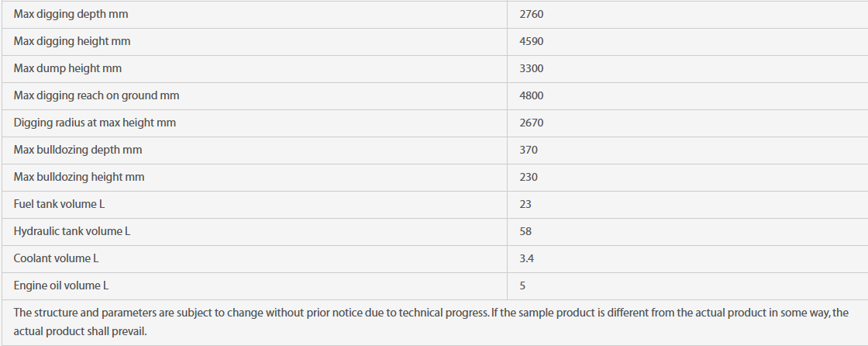Select the 4800 reach value
868x346 pixels.
(532, 96)
